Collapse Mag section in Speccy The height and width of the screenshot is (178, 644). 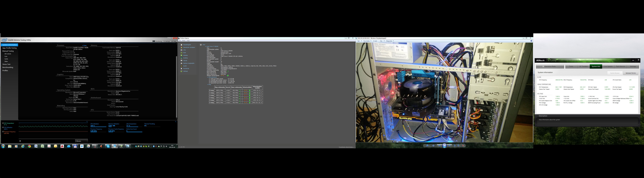[208, 85]
